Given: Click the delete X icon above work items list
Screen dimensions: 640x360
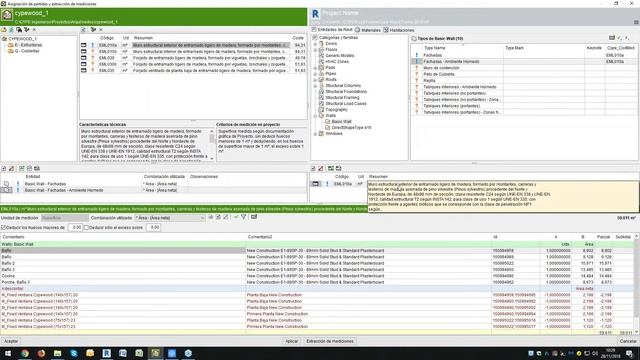Looking at the screenshot, I should (101, 30).
